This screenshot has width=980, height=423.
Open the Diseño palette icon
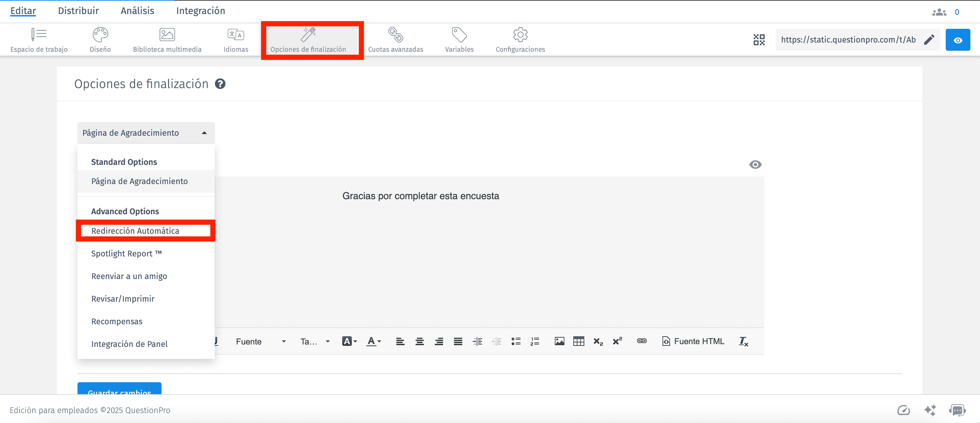[100, 35]
